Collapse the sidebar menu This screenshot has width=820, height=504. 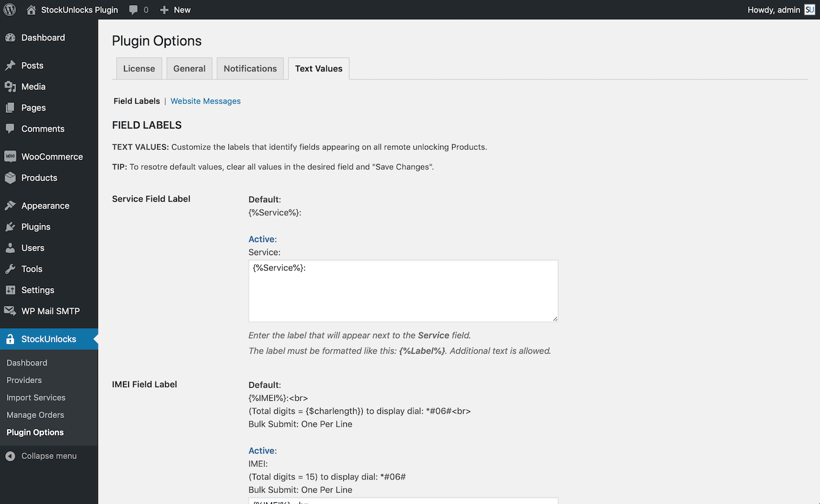pos(41,456)
